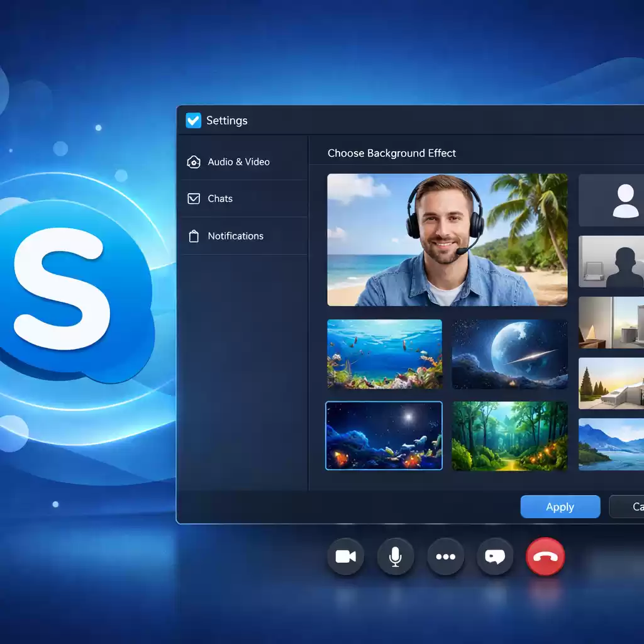This screenshot has height=644, width=644.
Task: End the call with red phone icon
Action: point(545,557)
